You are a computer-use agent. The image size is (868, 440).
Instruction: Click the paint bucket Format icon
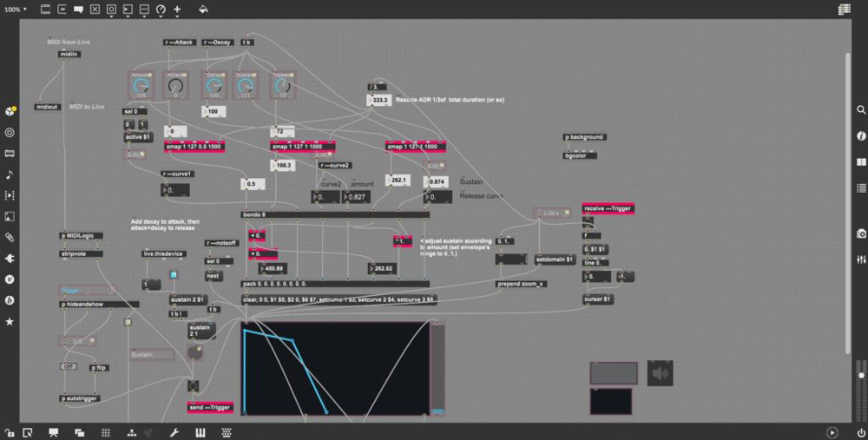point(203,10)
